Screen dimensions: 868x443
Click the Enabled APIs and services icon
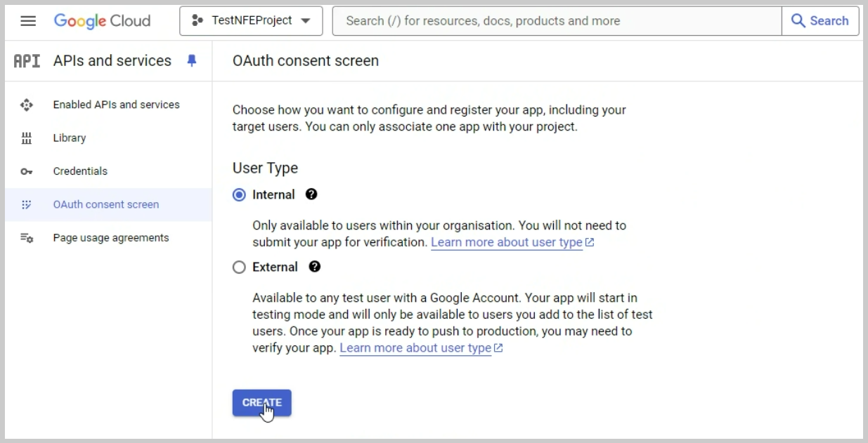click(x=27, y=105)
